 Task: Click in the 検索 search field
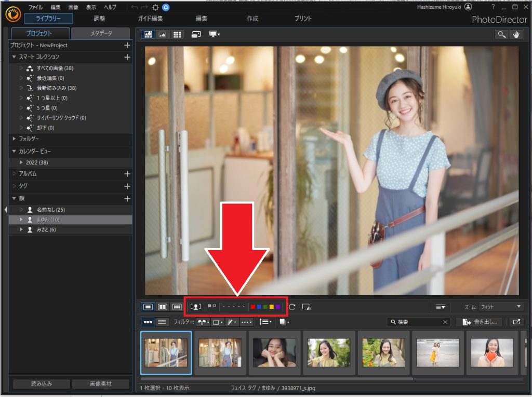(x=418, y=322)
